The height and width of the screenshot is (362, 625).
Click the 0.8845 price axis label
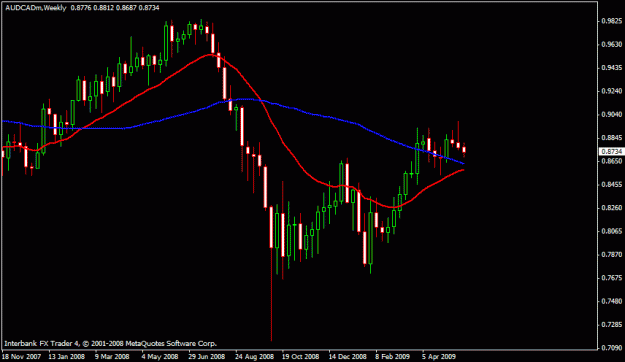pos(612,138)
